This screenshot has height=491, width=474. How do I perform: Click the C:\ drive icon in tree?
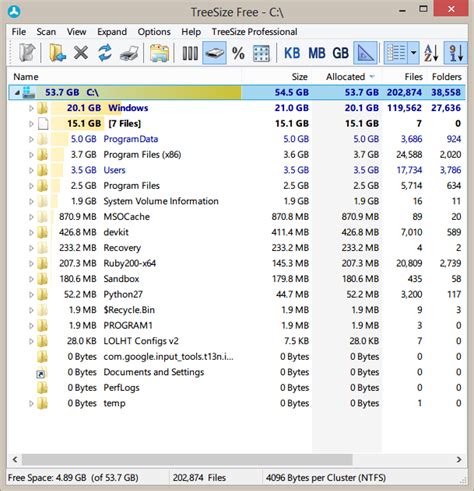pyautogui.click(x=29, y=92)
